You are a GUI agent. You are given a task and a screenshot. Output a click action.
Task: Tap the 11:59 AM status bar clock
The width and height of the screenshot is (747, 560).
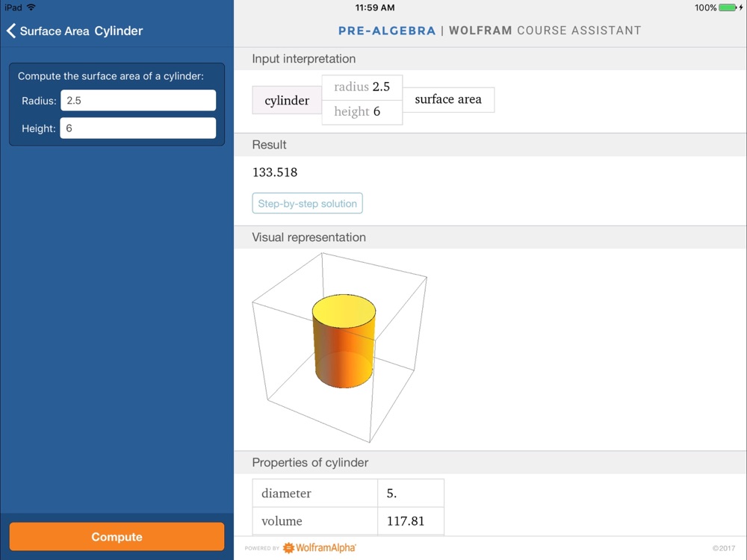pyautogui.click(x=375, y=7)
